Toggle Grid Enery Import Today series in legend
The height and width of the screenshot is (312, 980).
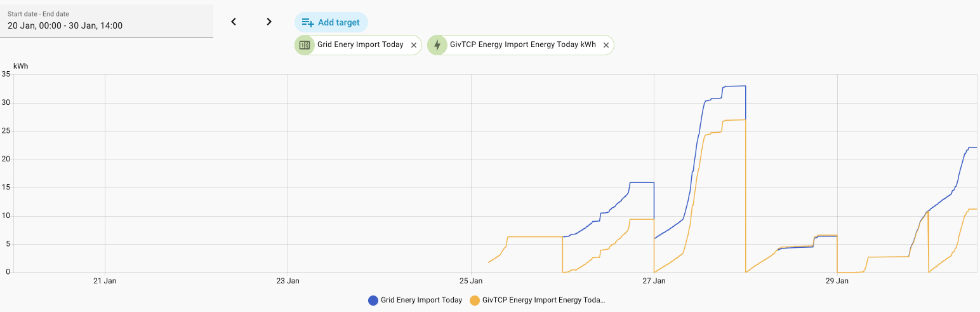(x=421, y=301)
